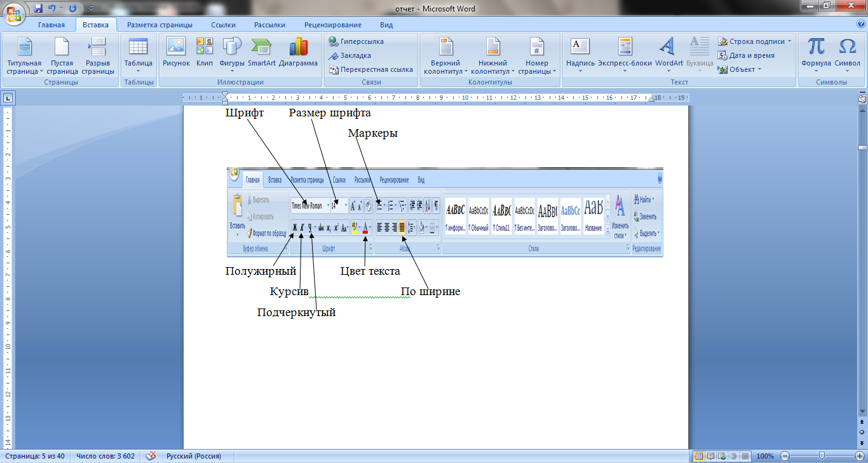Image resolution: width=868 pixels, height=463 pixels.
Task: Change the Русский (Россия) language setting
Action: [194, 456]
